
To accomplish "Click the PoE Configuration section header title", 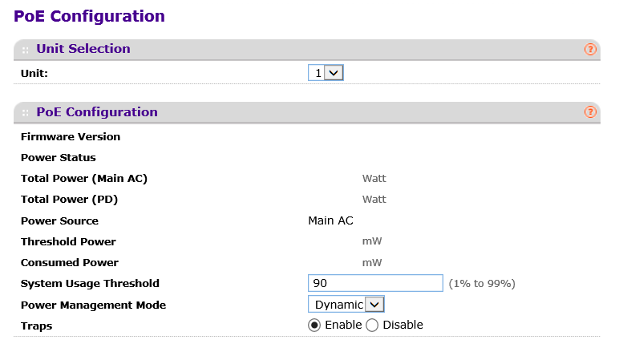I will [x=97, y=112].
